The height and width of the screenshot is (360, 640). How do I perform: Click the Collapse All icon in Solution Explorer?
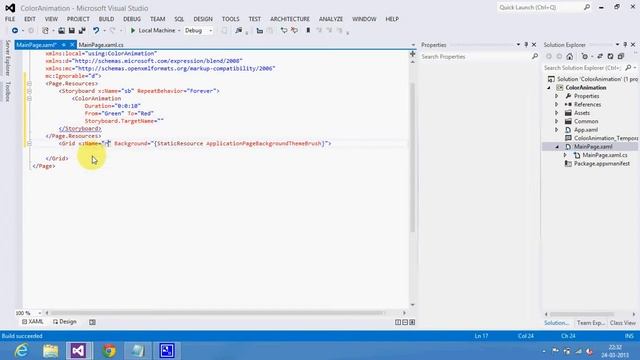[621, 56]
